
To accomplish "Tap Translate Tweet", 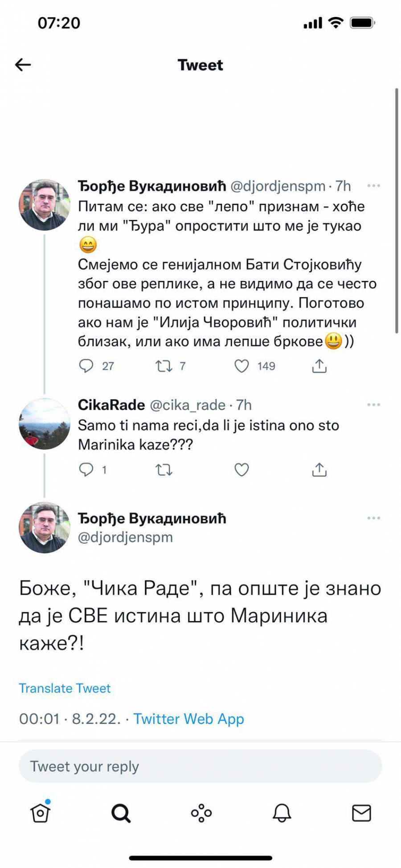I will (64, 688).
